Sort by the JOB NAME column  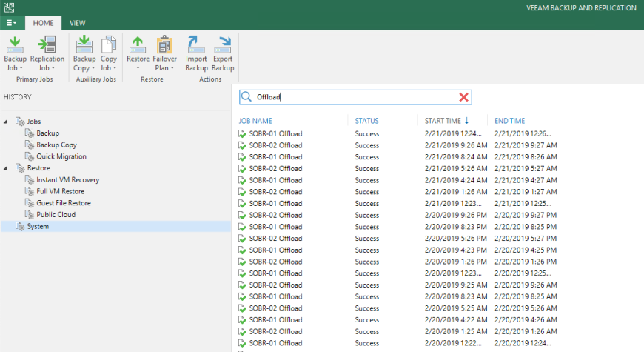(x=255, y=121)
